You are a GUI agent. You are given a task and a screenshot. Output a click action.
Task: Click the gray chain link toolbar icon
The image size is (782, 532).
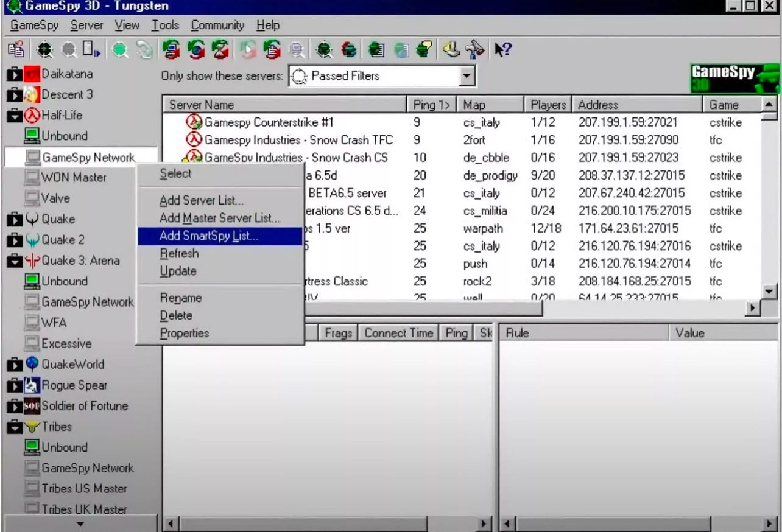coord(144,51)
